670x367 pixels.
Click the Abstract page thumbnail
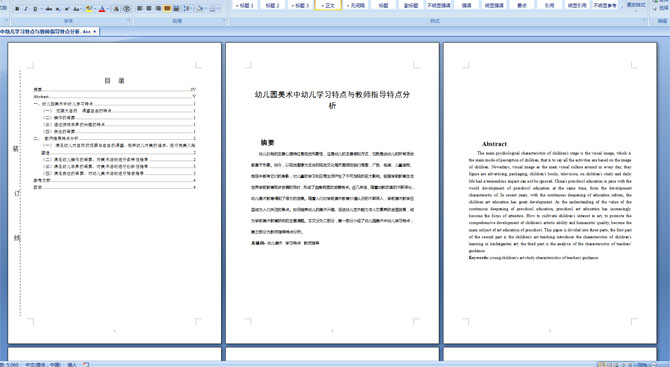pyautogui.click(x=550, y=193)
